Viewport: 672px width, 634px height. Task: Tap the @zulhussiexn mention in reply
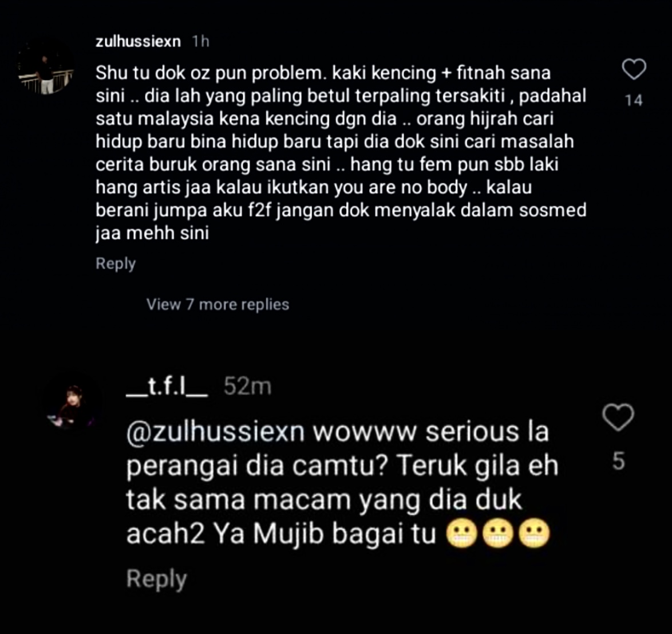216,432
